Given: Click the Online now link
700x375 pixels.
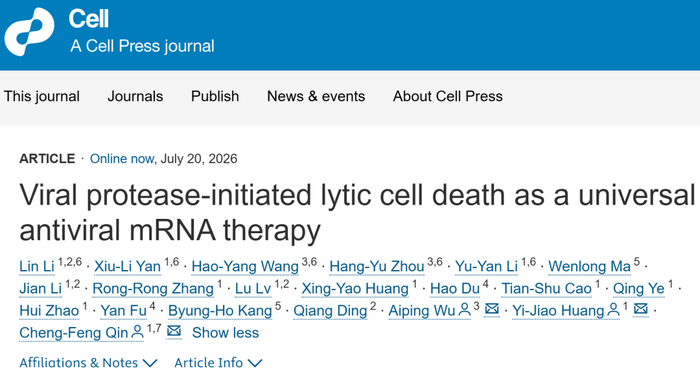Looking at the screenshot, I should pyautogui.click(x=122, y=158).
